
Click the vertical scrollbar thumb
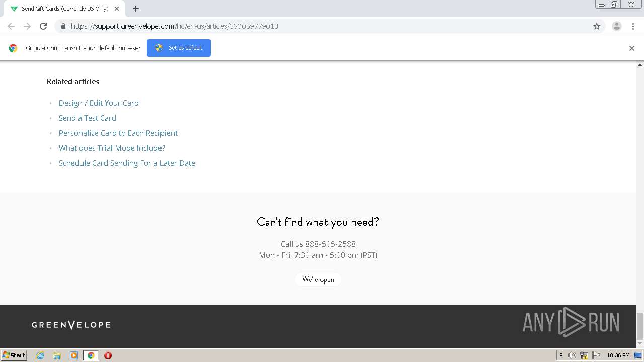tap(640, 326)
